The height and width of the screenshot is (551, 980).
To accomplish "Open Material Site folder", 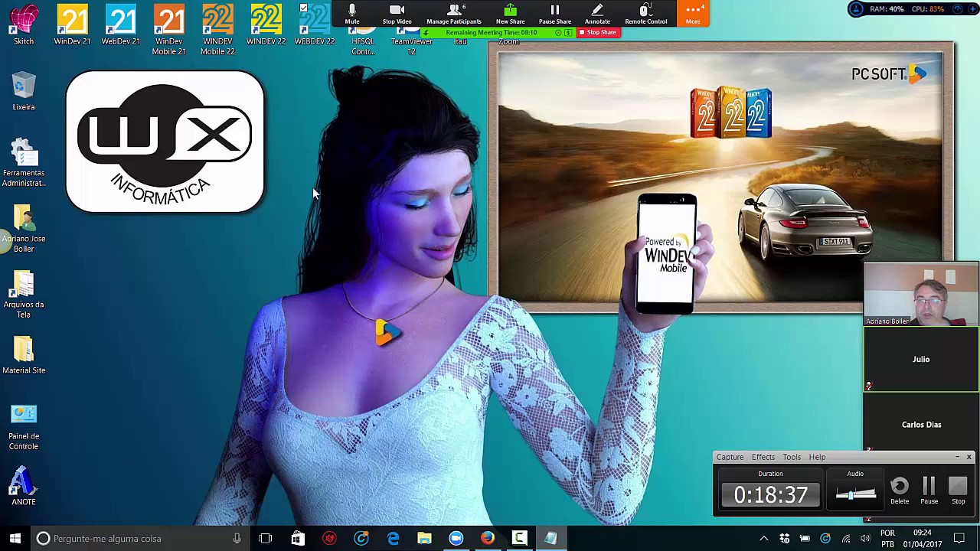I will (24, 356).
